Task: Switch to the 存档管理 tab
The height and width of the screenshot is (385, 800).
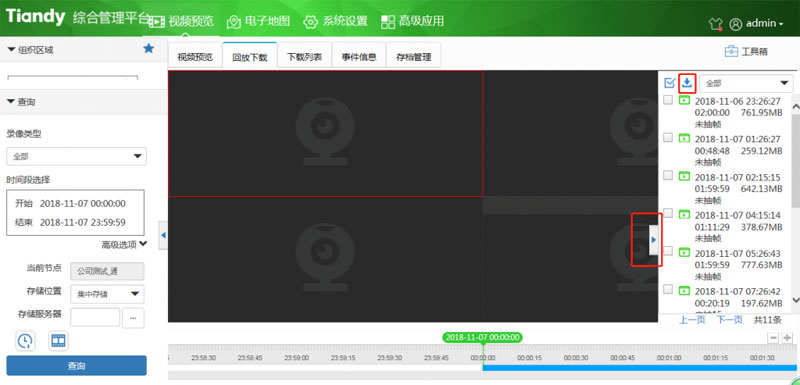Action: click(414, 57)
